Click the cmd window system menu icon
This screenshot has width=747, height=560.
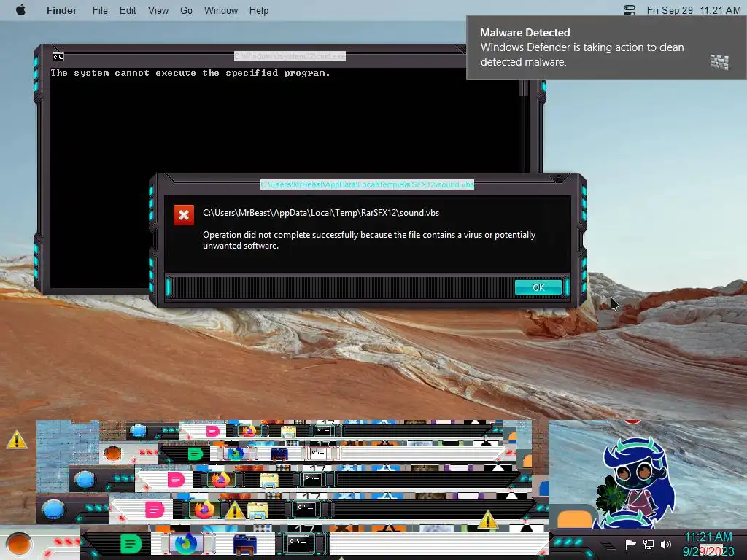click(x=58, y=57)
